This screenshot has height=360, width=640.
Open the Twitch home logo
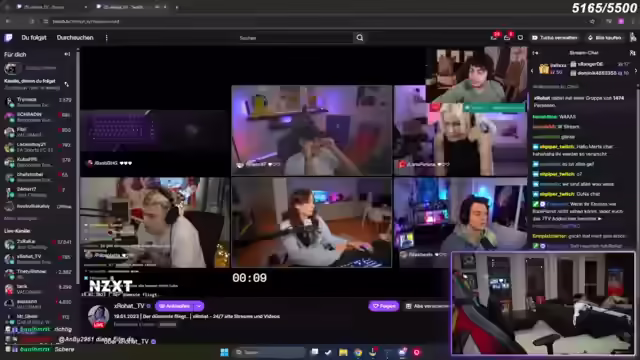point(8,38)
